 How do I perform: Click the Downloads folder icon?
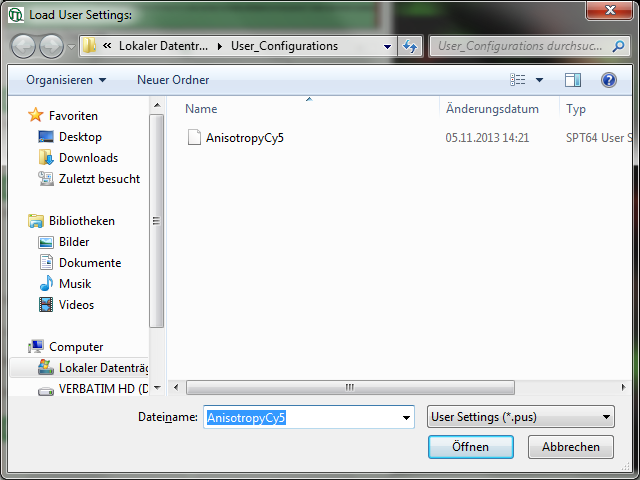(46, 158)
